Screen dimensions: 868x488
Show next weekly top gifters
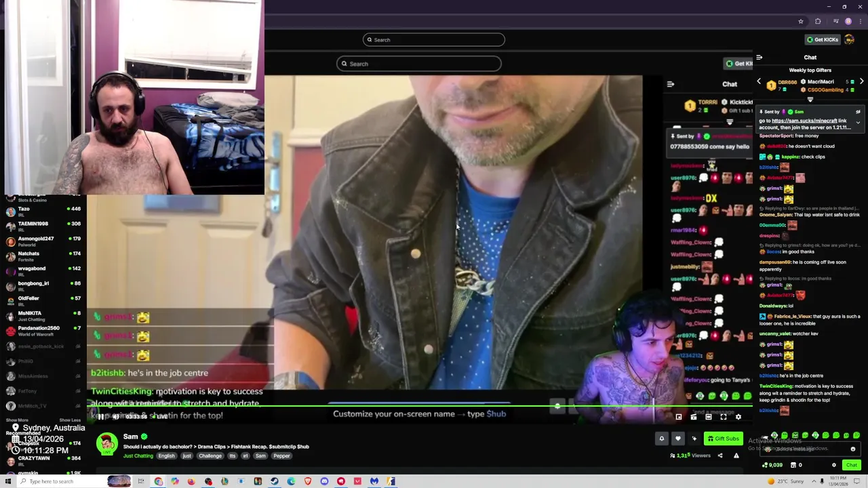point(861,81)
